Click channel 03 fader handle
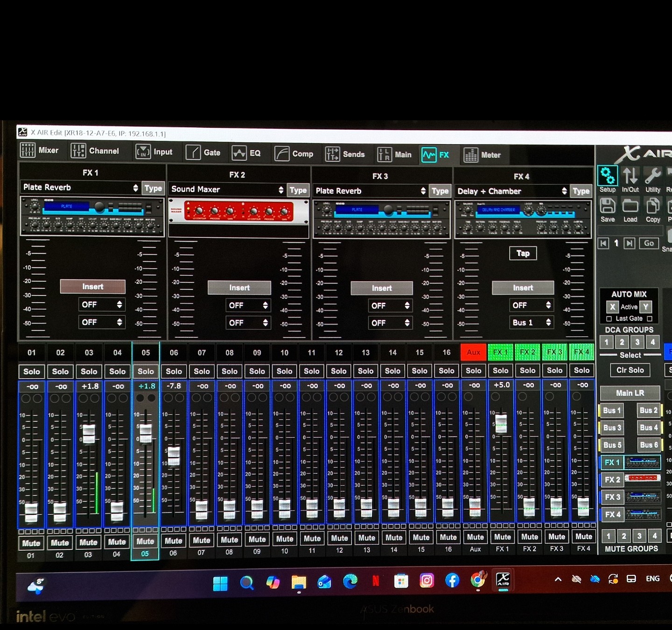This screenshot has width=672, height=630. [89, 434]
